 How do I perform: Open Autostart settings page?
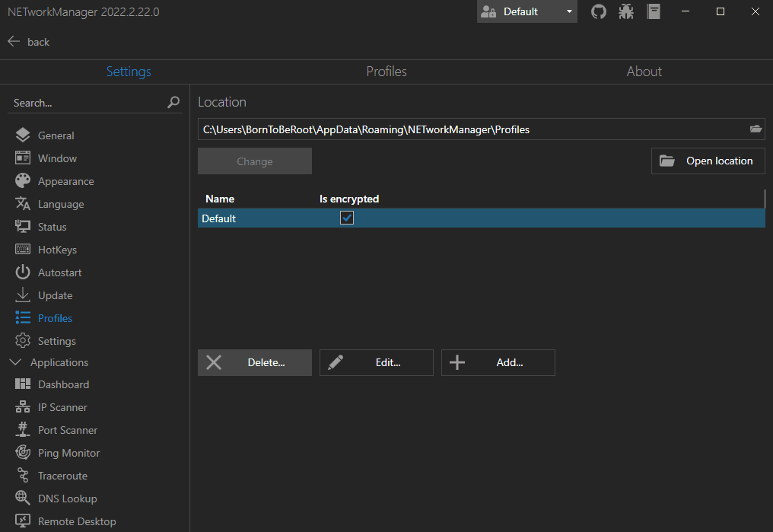[x=59, y=272]
